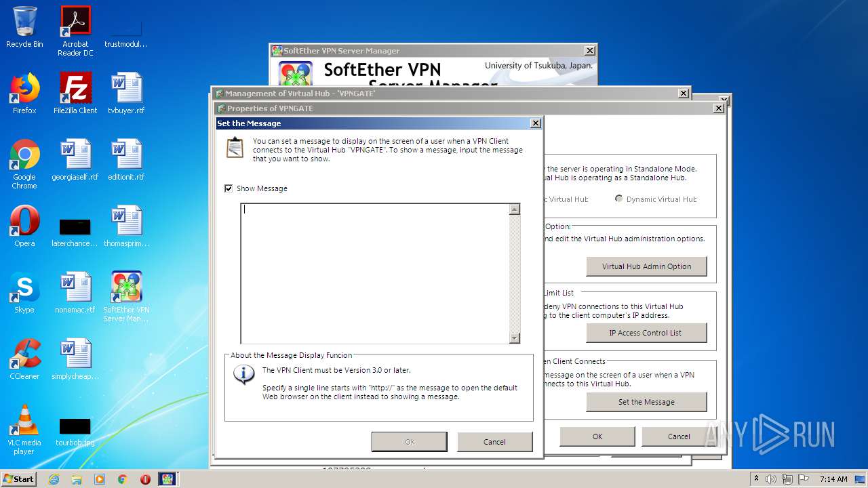Cancel the Properties of VPNGATE window
The height and width of the screenshot is (488, 868).
(x=679, y=436)
